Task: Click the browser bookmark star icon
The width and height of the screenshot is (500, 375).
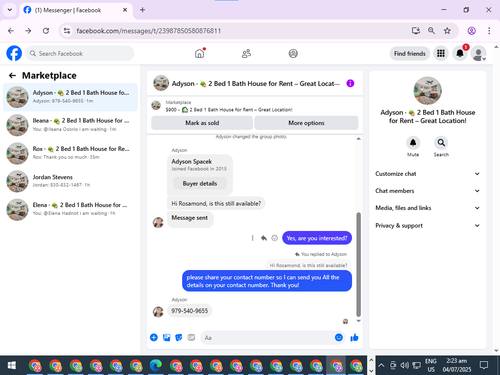Action: coord(447,31)
